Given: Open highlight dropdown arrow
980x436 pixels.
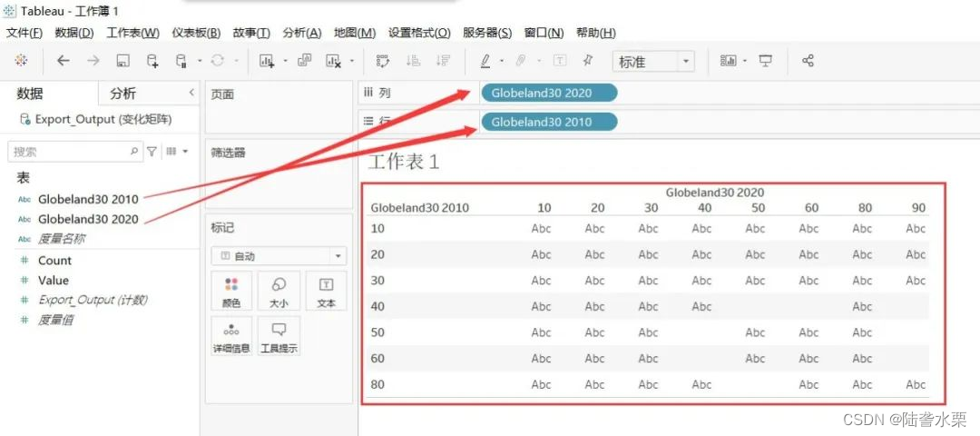Looking at the screenshot, I should tap(501, 61).
